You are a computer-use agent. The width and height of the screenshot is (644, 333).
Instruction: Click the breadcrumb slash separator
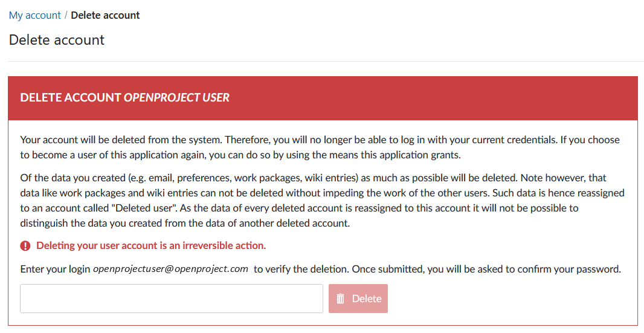66,15
